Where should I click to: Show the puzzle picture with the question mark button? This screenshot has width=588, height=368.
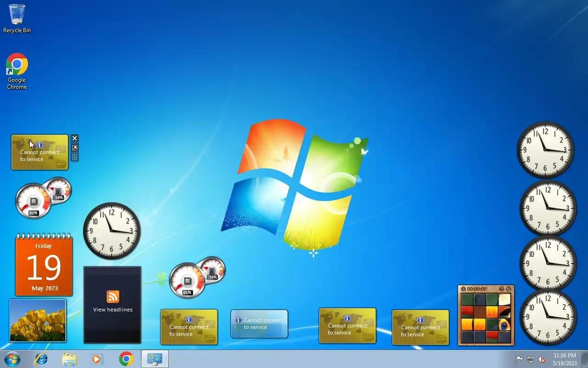coord(502,289)
